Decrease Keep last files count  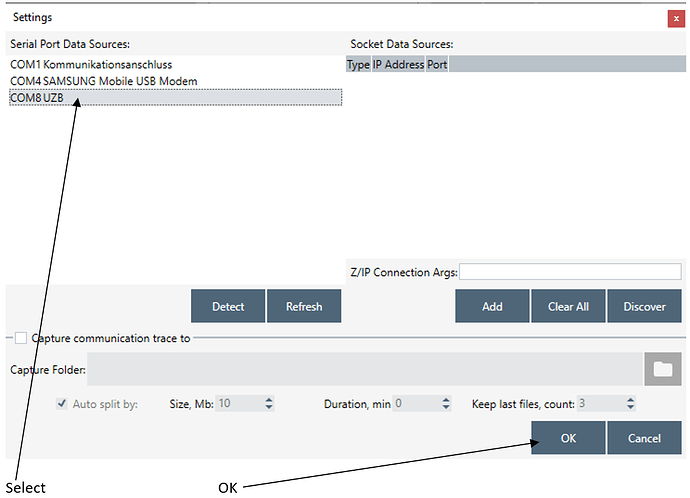coord(630,408)
